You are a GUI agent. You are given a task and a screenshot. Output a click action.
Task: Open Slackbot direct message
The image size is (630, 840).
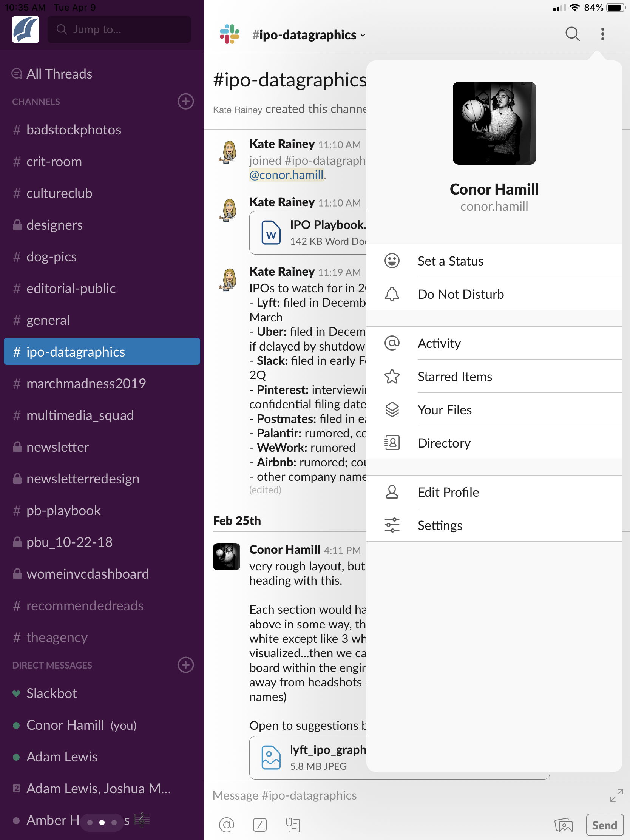coord(102,693)
